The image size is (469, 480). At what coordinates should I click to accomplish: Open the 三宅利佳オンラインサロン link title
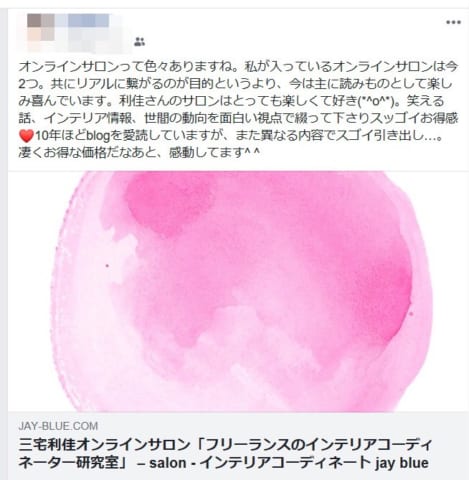click(225, 454)
